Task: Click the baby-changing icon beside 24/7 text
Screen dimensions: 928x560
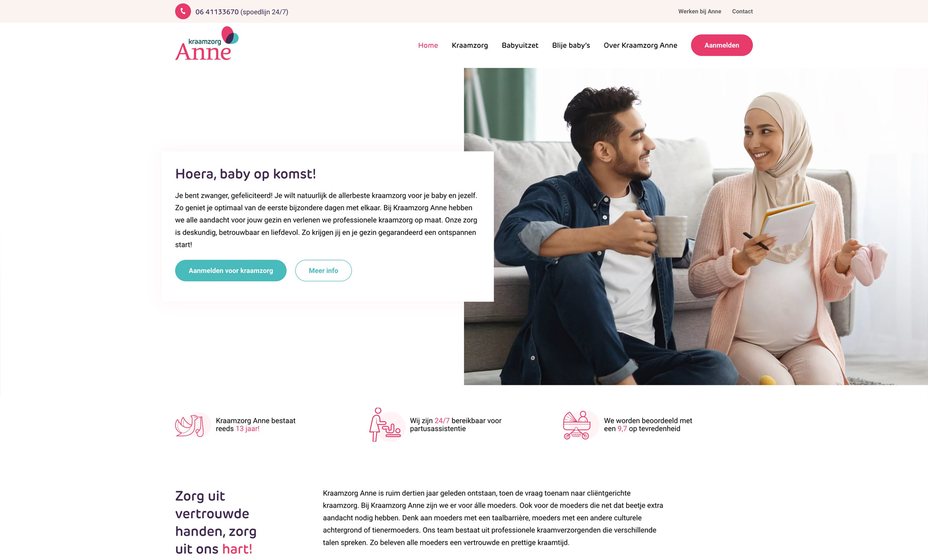Action: click(x=386, y=425)
